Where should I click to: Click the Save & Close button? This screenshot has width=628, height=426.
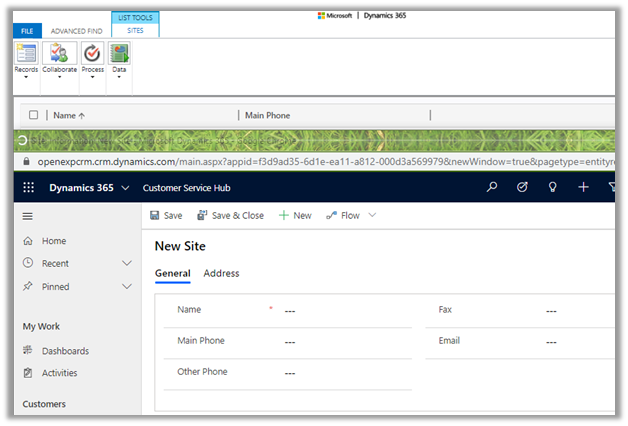pos(230,215)
